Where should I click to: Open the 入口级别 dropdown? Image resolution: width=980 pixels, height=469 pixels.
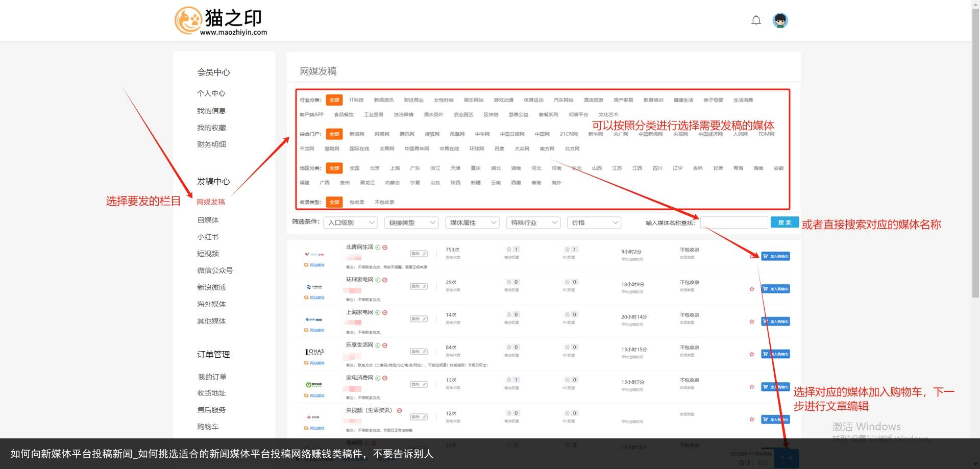click(351, 223)
